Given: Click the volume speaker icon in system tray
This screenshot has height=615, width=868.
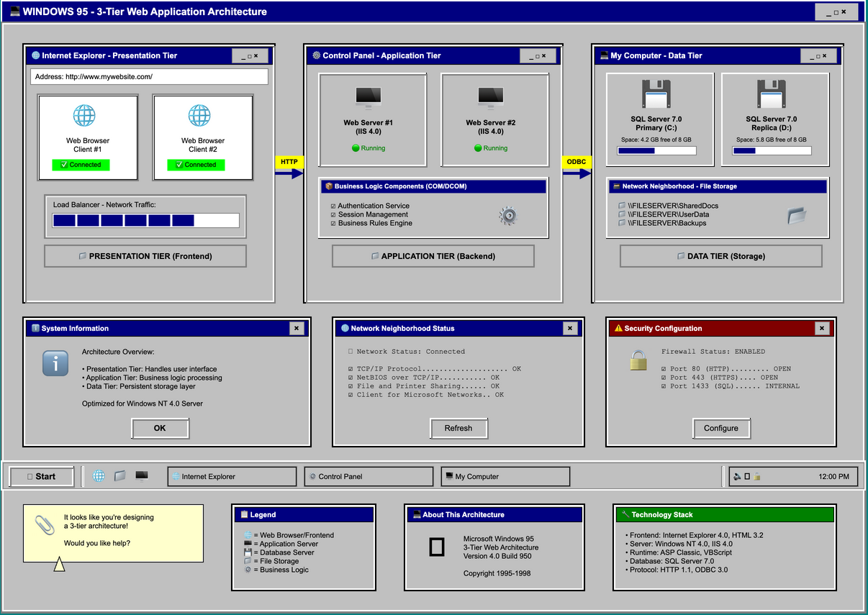Looking at the screenshot, I should [x=737, y=476].
